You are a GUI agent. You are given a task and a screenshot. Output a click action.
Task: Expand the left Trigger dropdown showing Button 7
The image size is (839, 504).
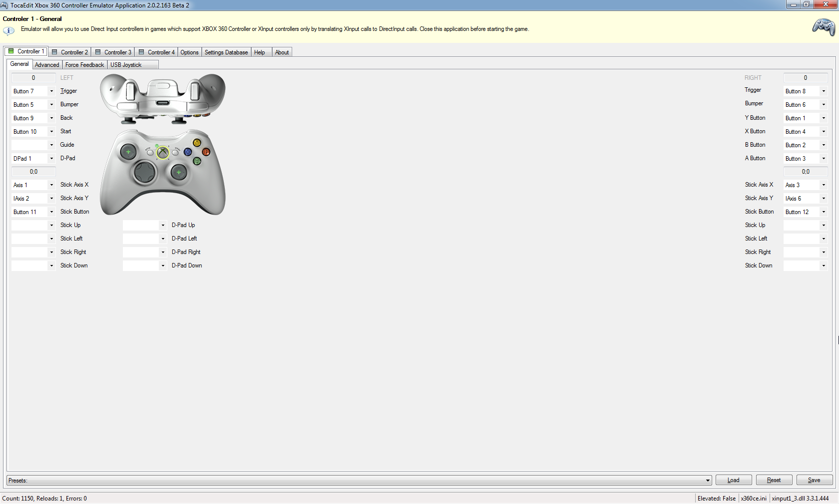pyautogui.click(x=51, y=91)
